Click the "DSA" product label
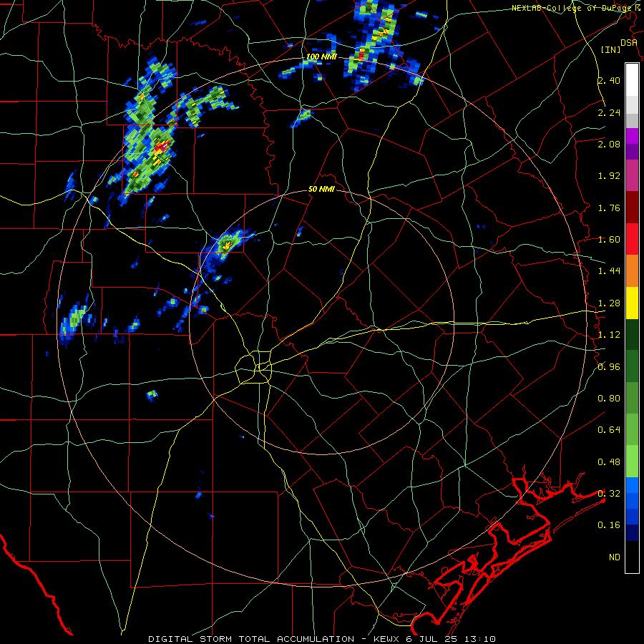644x644 pixels. tap(629, 42)
